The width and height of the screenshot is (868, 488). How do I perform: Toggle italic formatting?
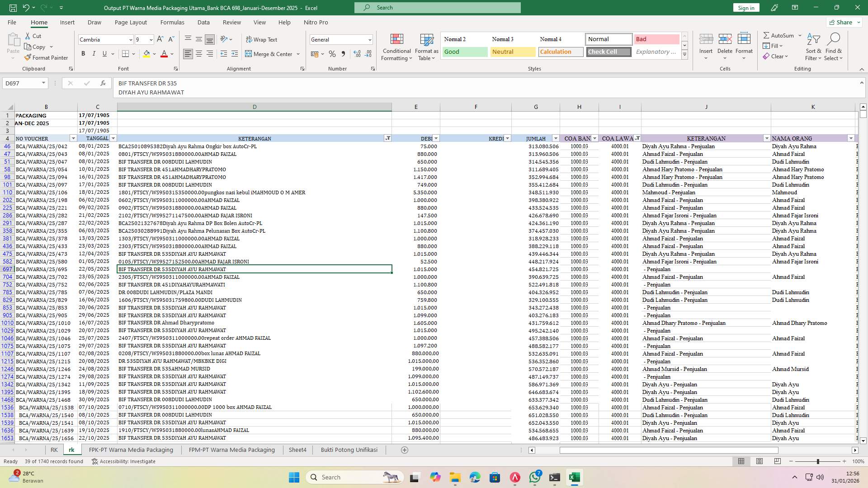[94, 53]
